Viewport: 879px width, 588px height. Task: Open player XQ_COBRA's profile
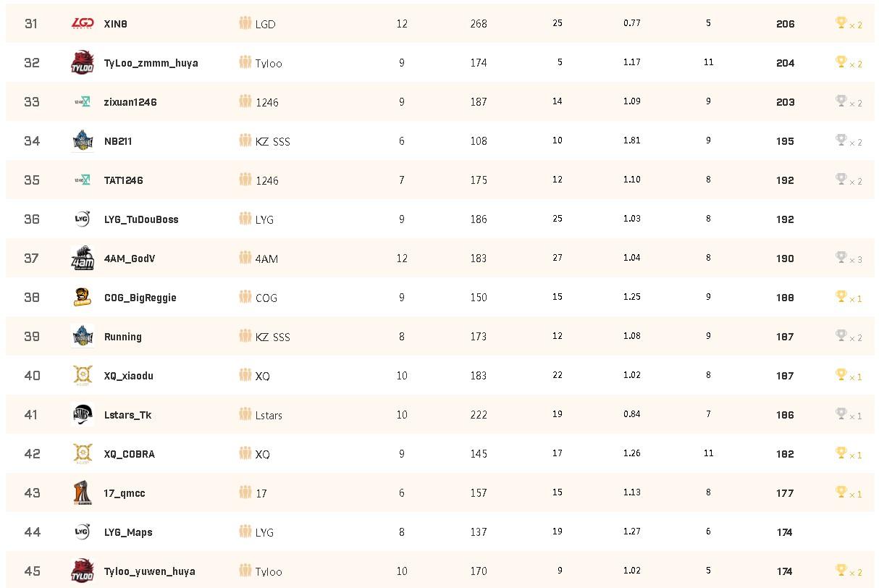tap(130, 454)
